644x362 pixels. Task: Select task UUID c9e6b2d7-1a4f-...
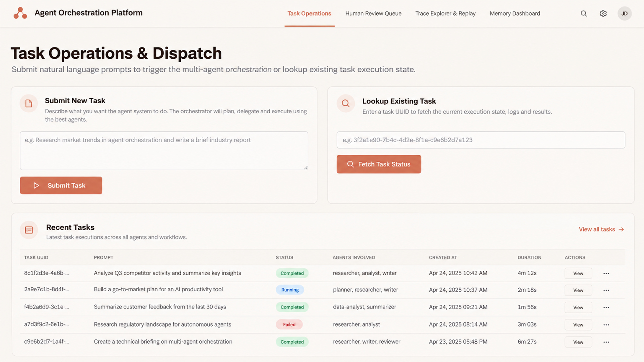(46, 342)
